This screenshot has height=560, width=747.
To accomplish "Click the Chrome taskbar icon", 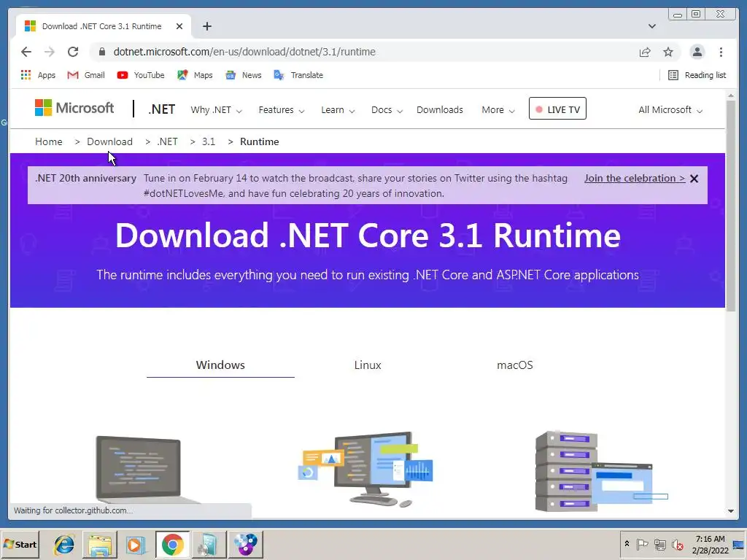I will (172, 544).
